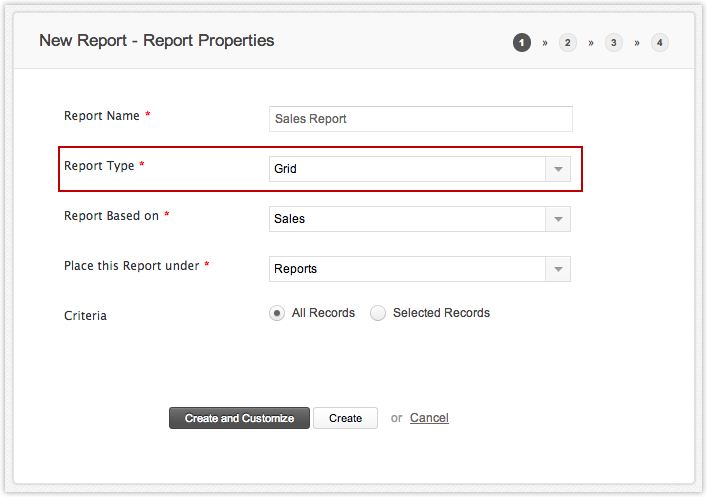The image size is (707, 497).
Task: Click the Report Based on dropdown arrow
Action: 558,219
